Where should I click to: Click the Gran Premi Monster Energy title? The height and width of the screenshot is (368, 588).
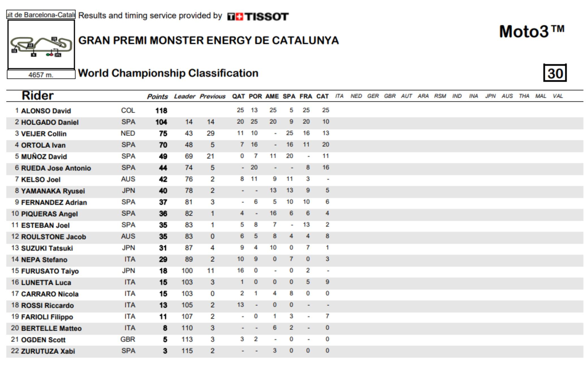click(208, 40)
